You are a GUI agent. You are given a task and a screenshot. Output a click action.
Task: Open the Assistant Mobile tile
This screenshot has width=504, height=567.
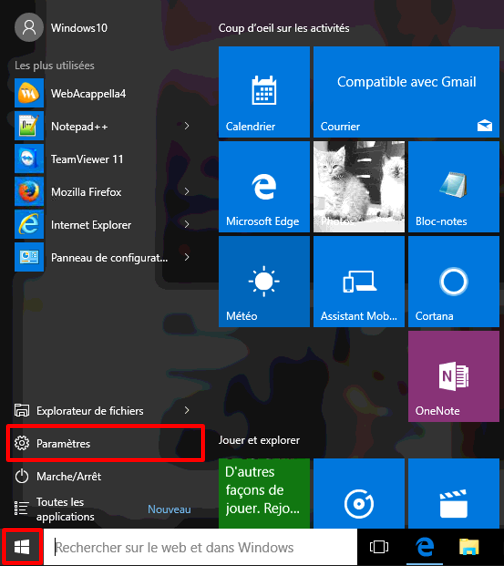pyautogui.click(x=359, y=282)
